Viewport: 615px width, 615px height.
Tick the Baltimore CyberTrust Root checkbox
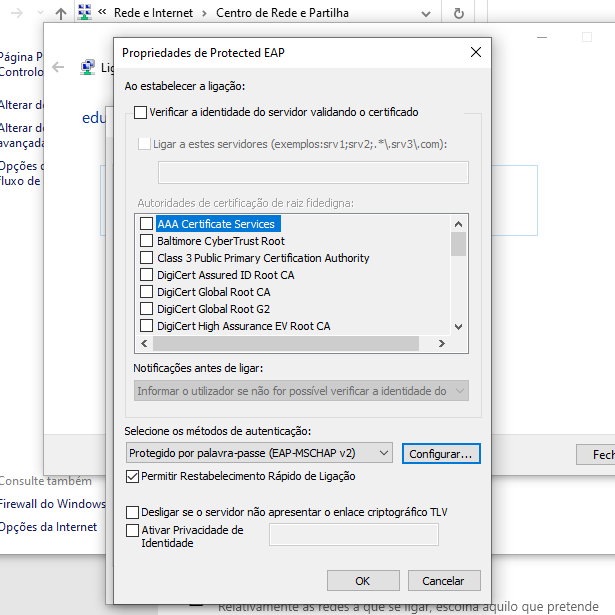click(x=146, y=240)
